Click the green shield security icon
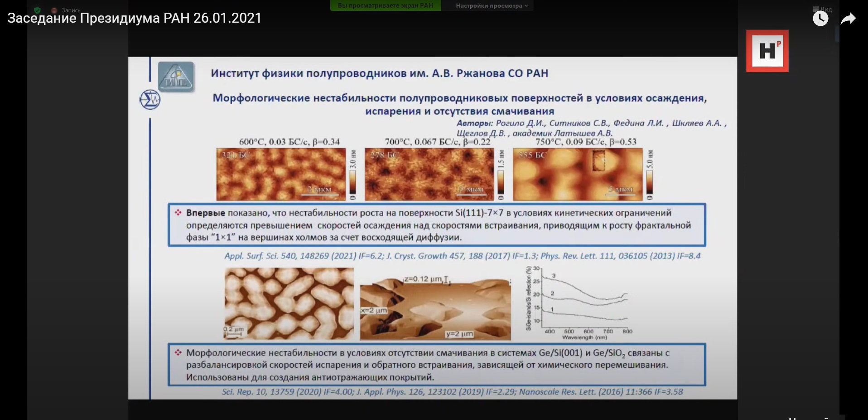This screenshot has width=868, height=420. coord(37,10)
